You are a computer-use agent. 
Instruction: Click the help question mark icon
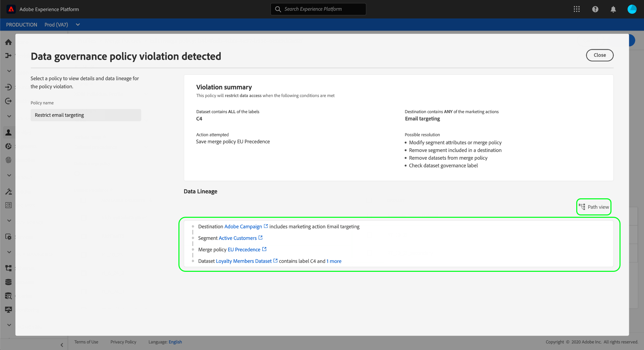tap(595, 9)
